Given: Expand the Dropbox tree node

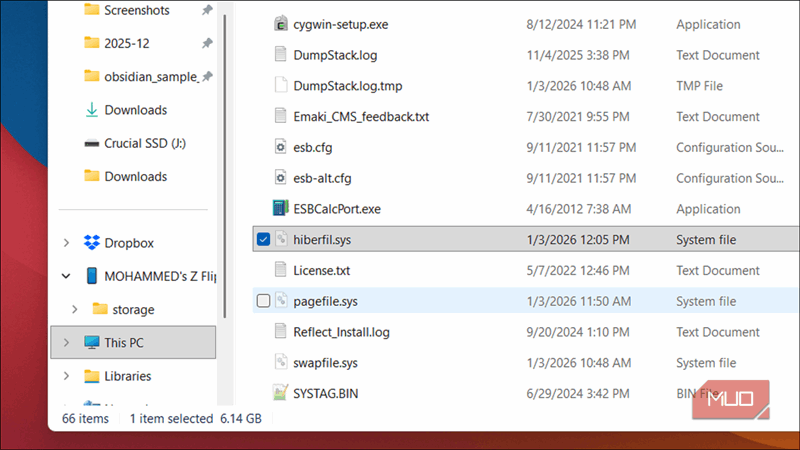Looking at the screenshot, I should point(66,243).
